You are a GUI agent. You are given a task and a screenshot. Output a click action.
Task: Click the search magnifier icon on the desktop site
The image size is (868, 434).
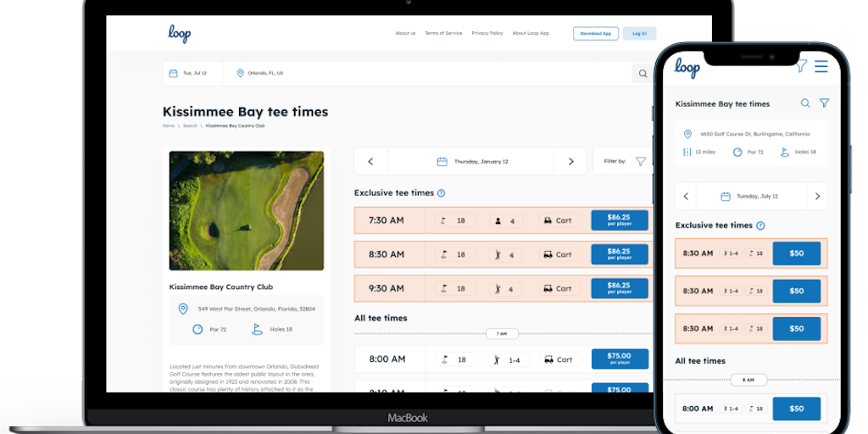coord(642,74)
